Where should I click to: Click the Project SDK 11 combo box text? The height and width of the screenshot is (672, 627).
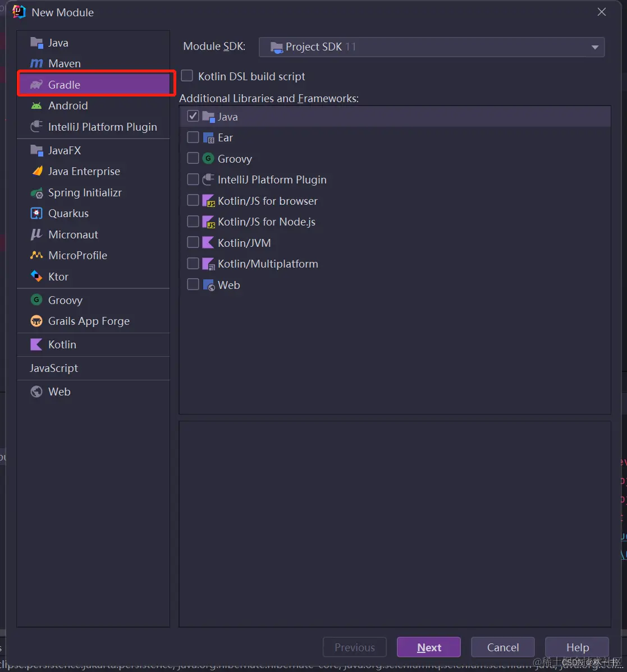[321, 47]
